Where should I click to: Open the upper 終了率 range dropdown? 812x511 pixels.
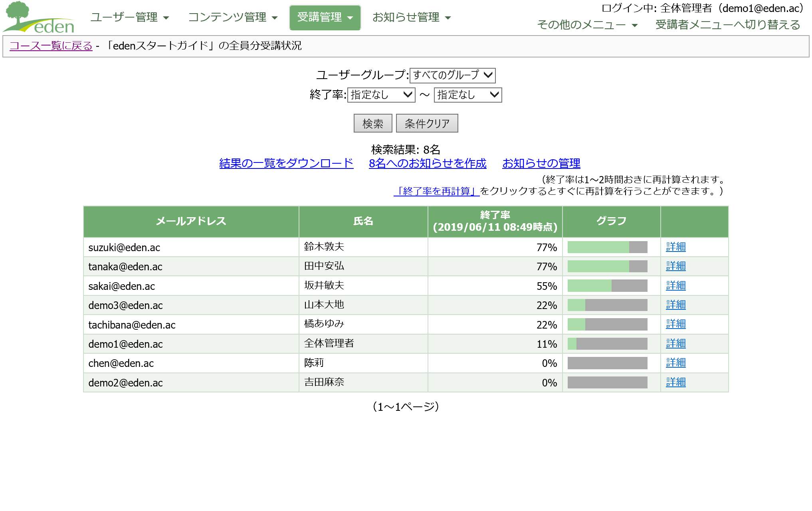(x=468, y=95)
